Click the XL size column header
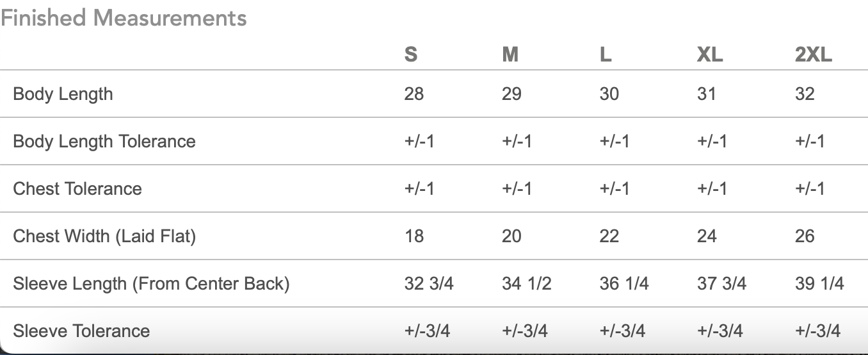 pos(710,55)
